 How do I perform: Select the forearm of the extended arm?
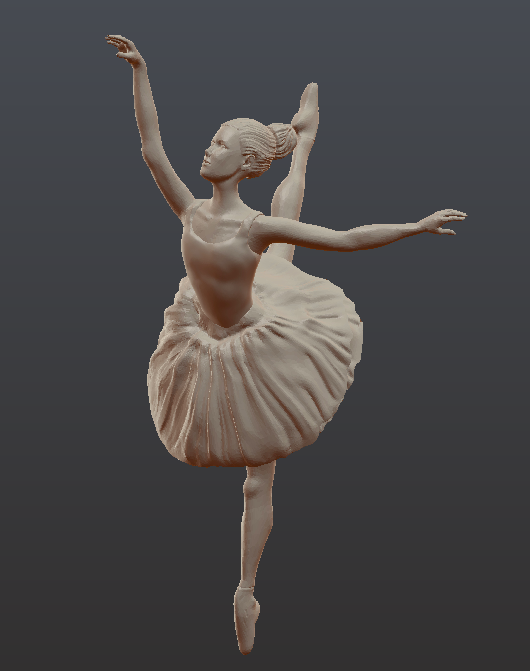coord(376,235)
